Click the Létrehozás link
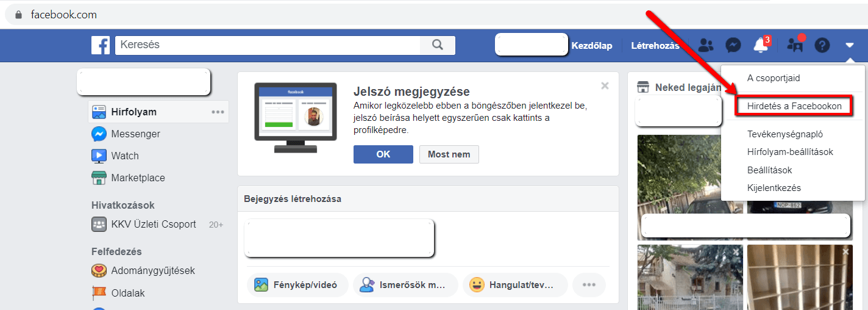868x310 pixels. pyautogui.click(x=655, y=46)
